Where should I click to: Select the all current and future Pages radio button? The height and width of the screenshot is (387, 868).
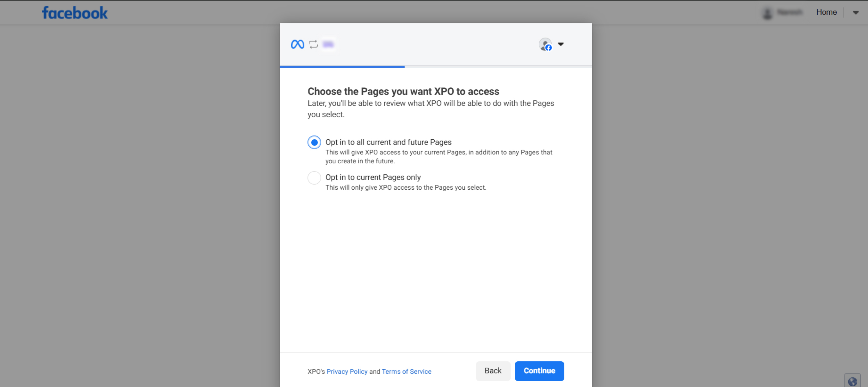[x=314, y=142]
